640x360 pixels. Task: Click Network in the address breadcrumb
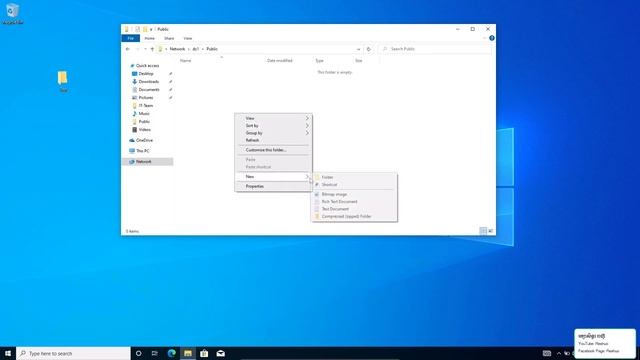pyautogui.click(x=177, y=49)
